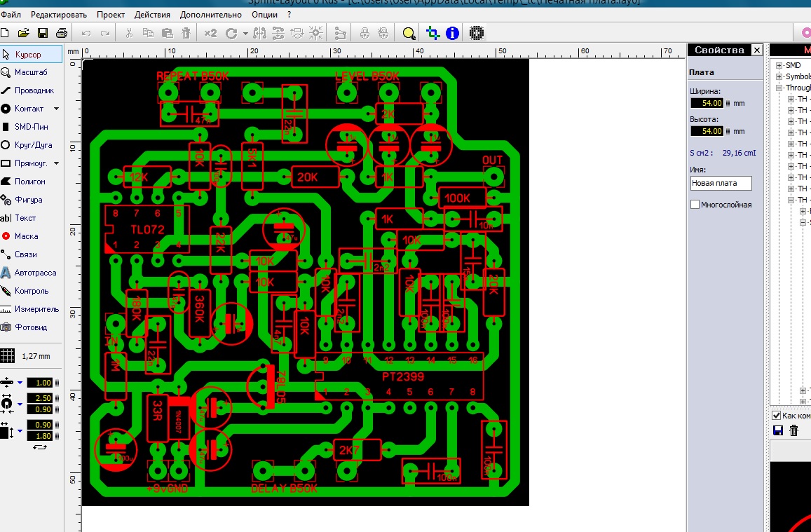Expand the SMD macro tree node
This screenshot has height=532, width=811.
pyautogui.click(x=779, y=66)
